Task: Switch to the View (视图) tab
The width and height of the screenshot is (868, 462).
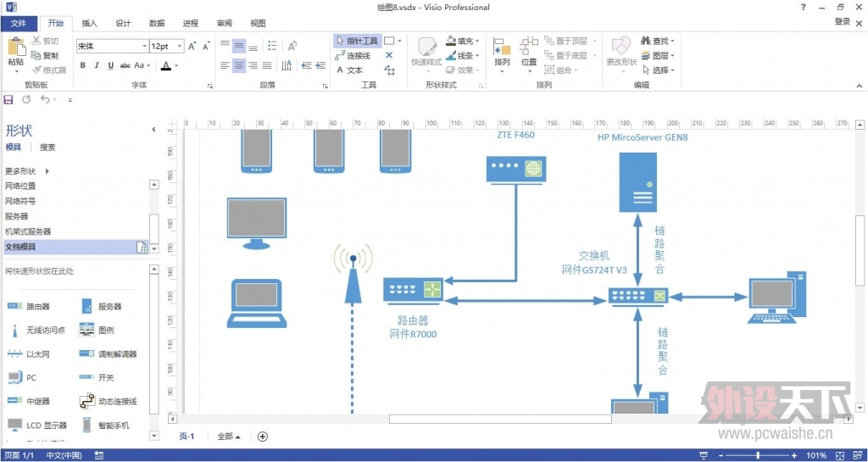Action: [x=258, y=23]
